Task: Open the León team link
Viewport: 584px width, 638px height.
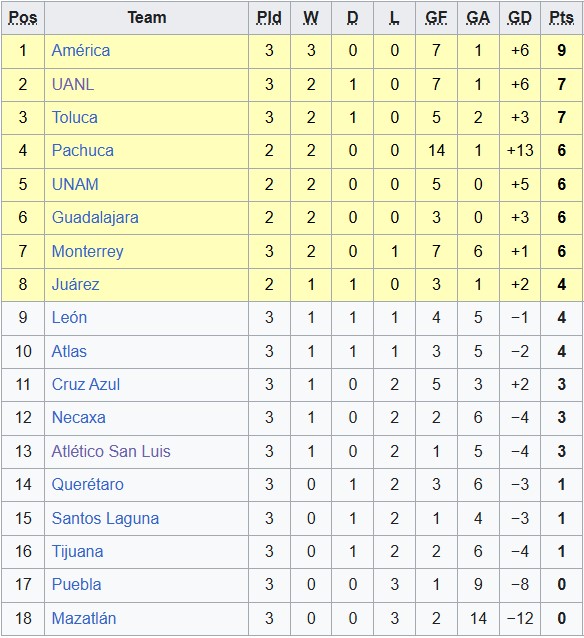Action: pos(69,318)
